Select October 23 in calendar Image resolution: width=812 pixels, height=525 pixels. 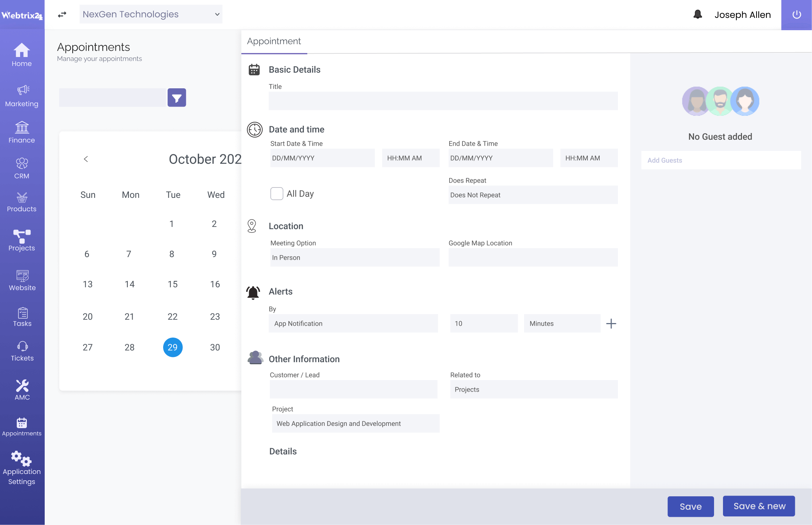pyautogui.click(x=215, y=317)
